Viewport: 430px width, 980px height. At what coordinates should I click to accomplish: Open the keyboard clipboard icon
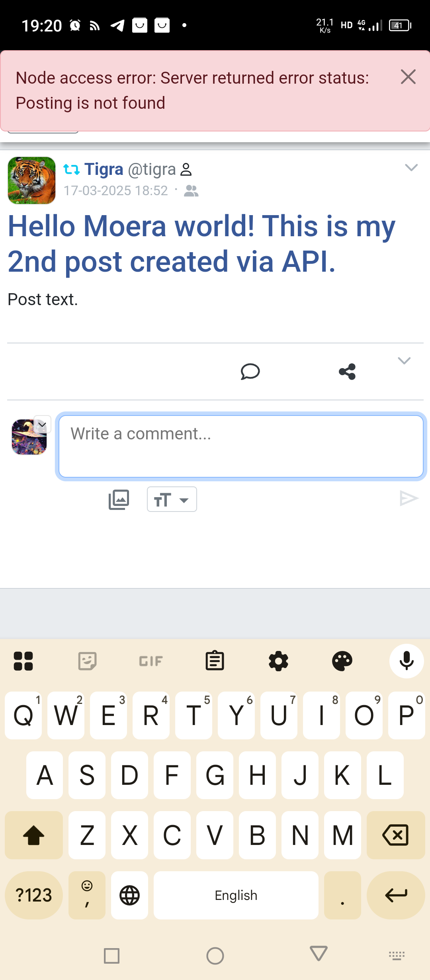(x=215, y=661)
